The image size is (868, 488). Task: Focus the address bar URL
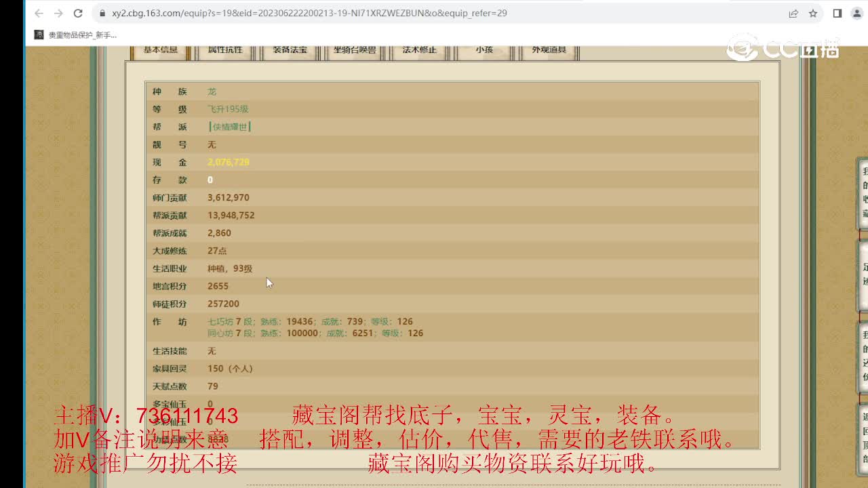pyautogui.click(x=309, y=14)
